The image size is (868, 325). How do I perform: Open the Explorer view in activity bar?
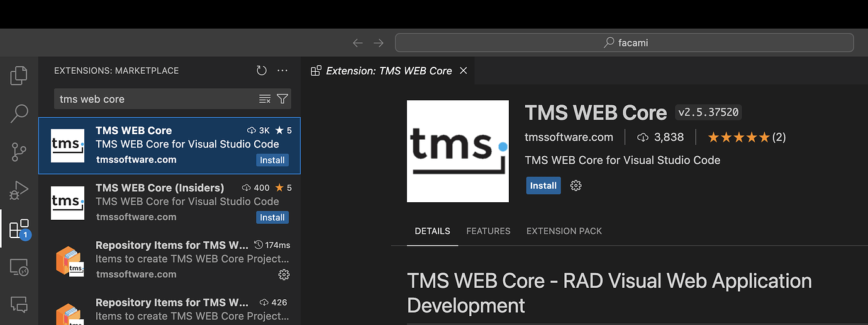pyautogui.click(x=19, y=76)
